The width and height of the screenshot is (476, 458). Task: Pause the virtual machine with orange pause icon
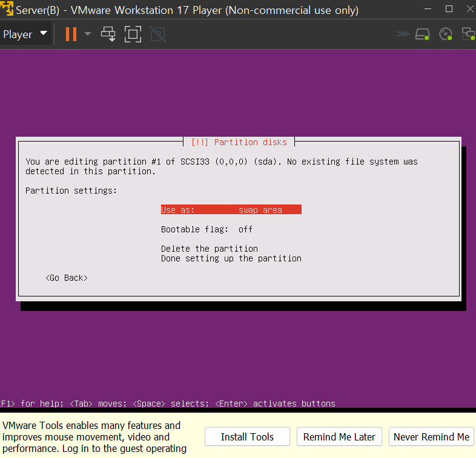coord(71,34)
